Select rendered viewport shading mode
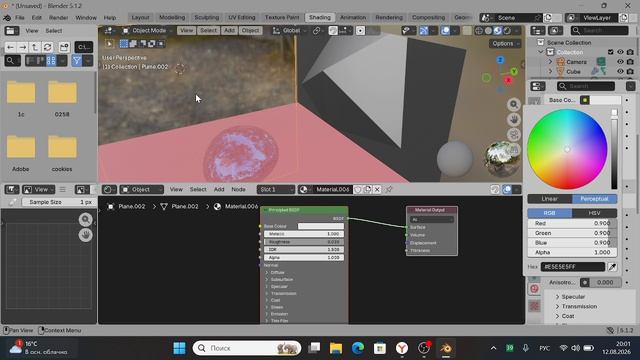 [x=507, y=31]
